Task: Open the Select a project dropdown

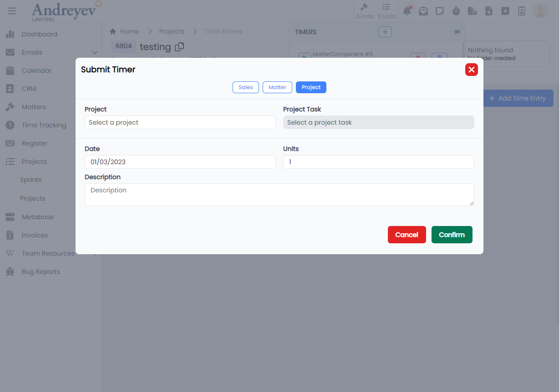Action: [180, 122]
